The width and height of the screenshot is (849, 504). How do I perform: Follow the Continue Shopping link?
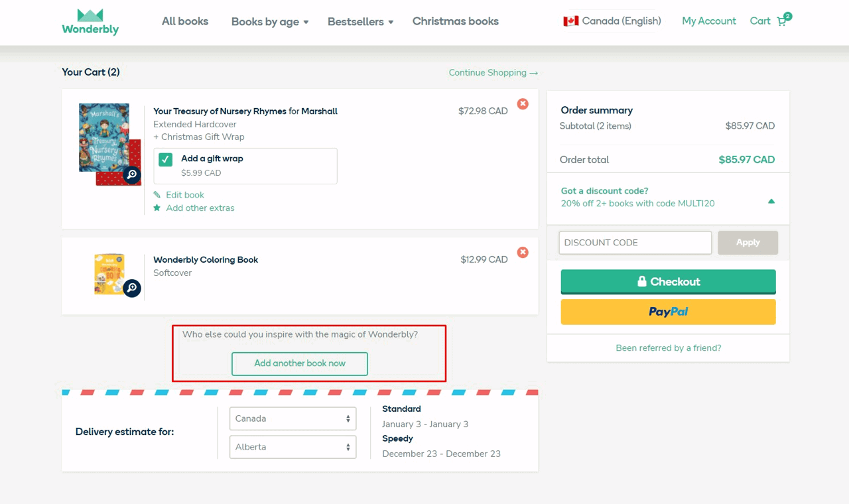click(493, 72)
